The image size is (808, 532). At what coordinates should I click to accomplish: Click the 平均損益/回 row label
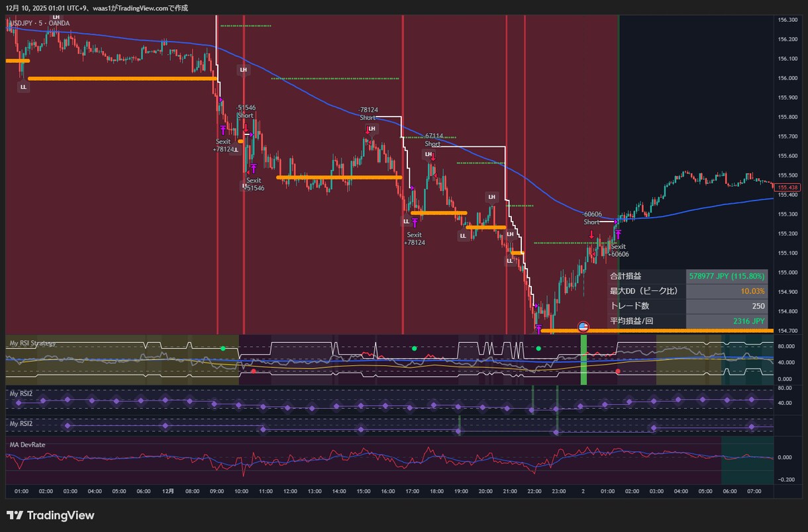coord(633,321)
